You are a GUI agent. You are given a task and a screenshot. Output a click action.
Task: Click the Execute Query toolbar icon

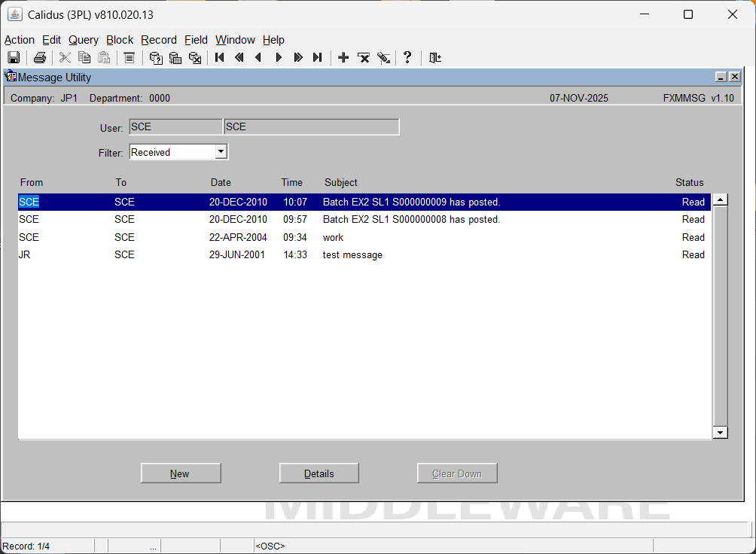(175, 58)
